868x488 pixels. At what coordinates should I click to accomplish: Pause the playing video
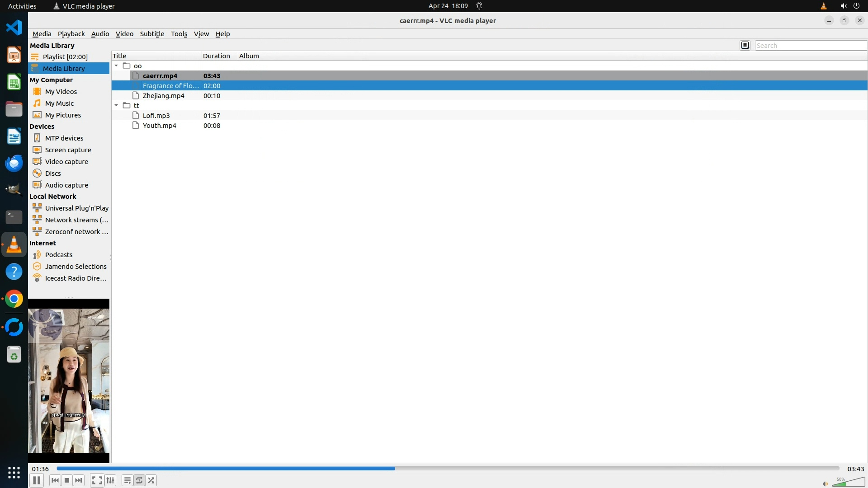click(x=37, y=480)
